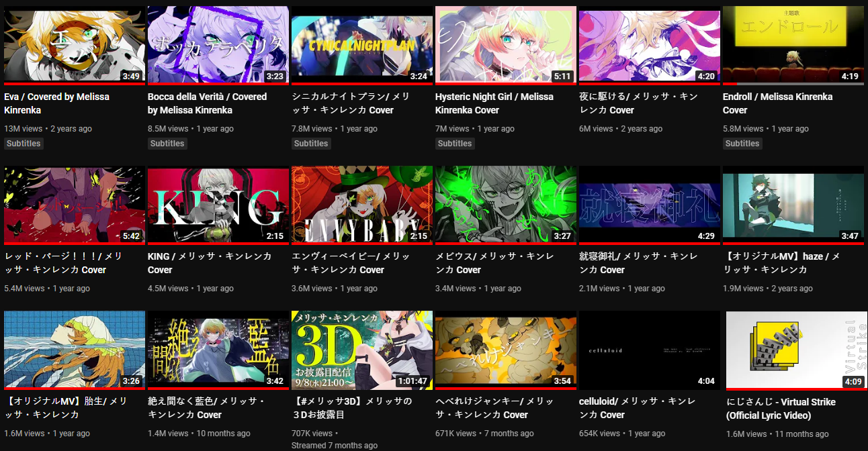The width and height of the screenshot is (868, 451).
Task: Click the haze original MV title link
Action: pos(781,263)
